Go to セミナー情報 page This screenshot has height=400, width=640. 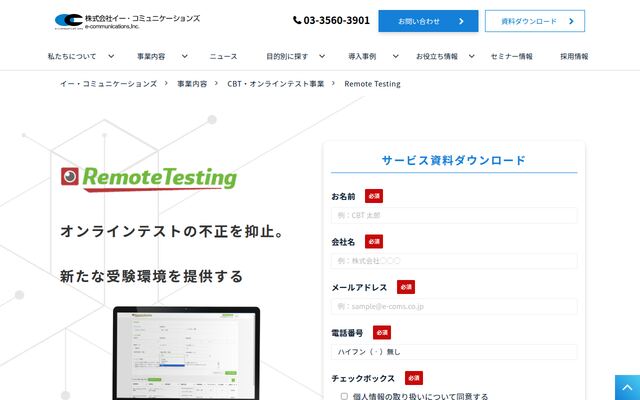[511, 56]
